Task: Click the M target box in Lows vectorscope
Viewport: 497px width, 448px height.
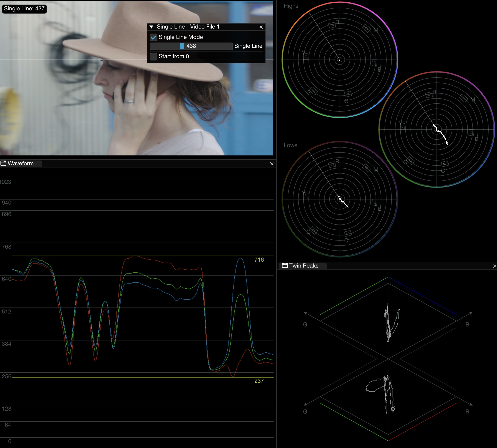Action: (x=367, y=168)
